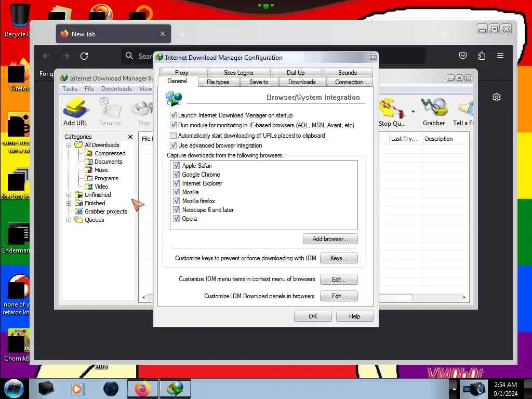Click the Add URL toolbar icon in IDM
This screenshot has height=399, width=532.
point(75,112)
